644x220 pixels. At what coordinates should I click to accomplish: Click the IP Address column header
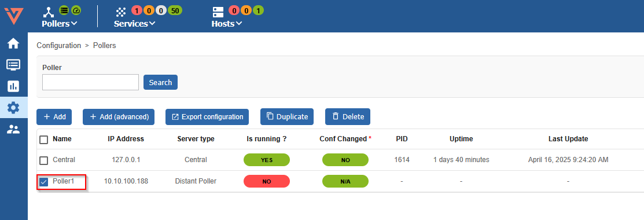point(126,139)
